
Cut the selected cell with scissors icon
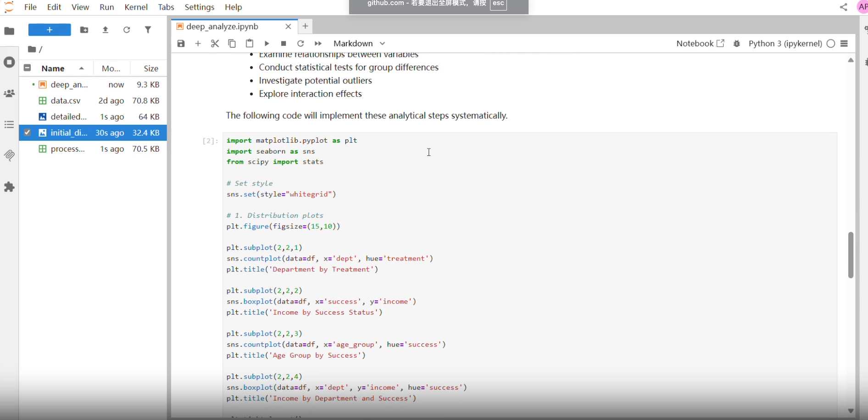pyautogui.click(x=215, y=44)
